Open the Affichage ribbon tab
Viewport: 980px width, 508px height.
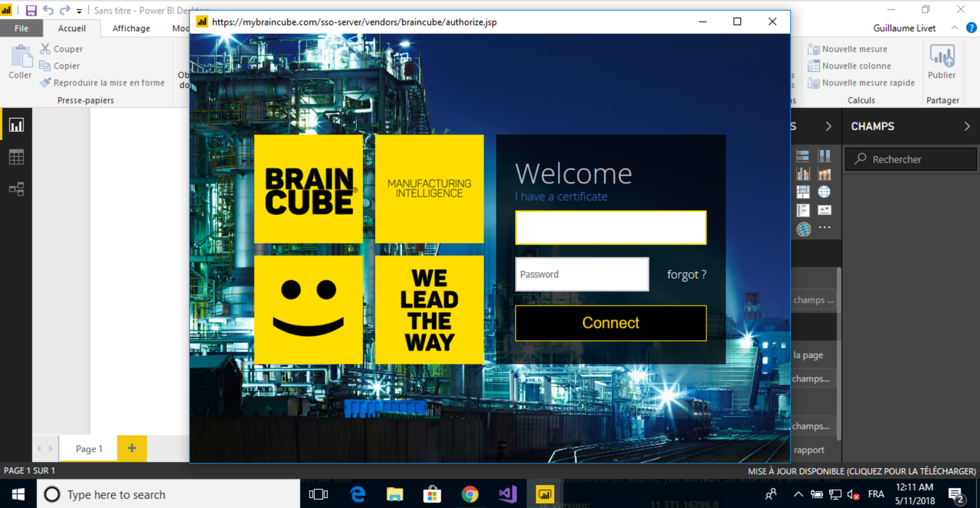point(131,29)
